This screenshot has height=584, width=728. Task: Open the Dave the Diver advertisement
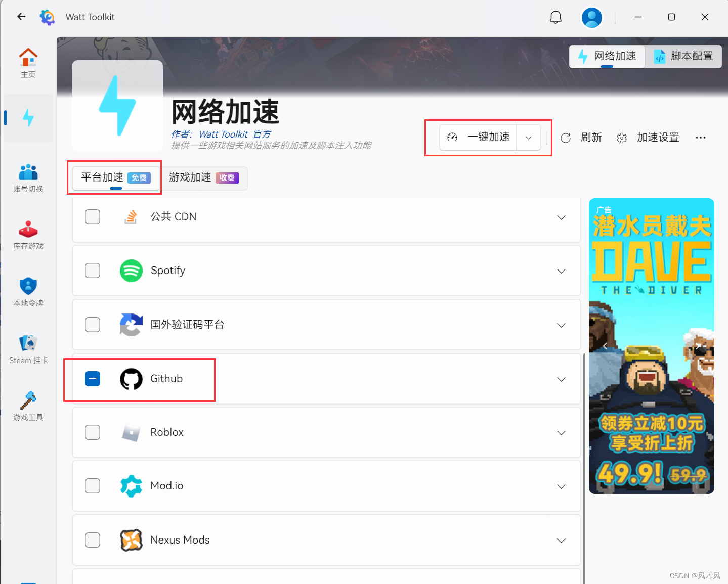pyautogui.click(x=652, y=346)
